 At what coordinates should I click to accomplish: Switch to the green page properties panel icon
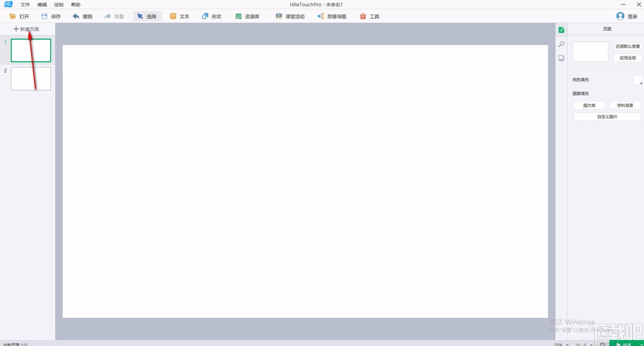(561, 30)
